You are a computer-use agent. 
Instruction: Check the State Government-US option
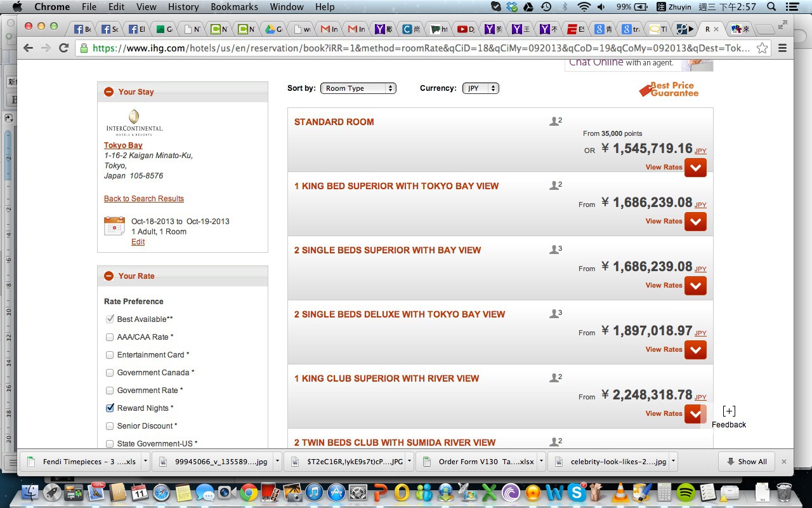pyautogui.click(x=110, y=444)
